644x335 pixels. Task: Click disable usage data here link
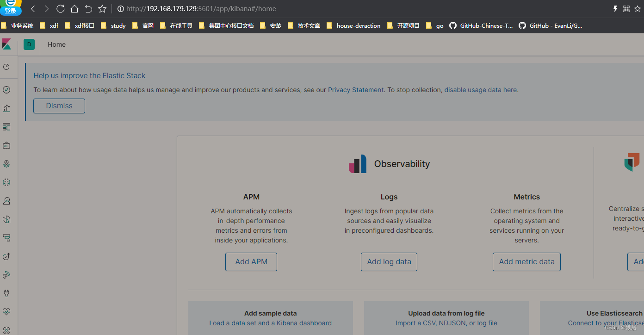481,90
